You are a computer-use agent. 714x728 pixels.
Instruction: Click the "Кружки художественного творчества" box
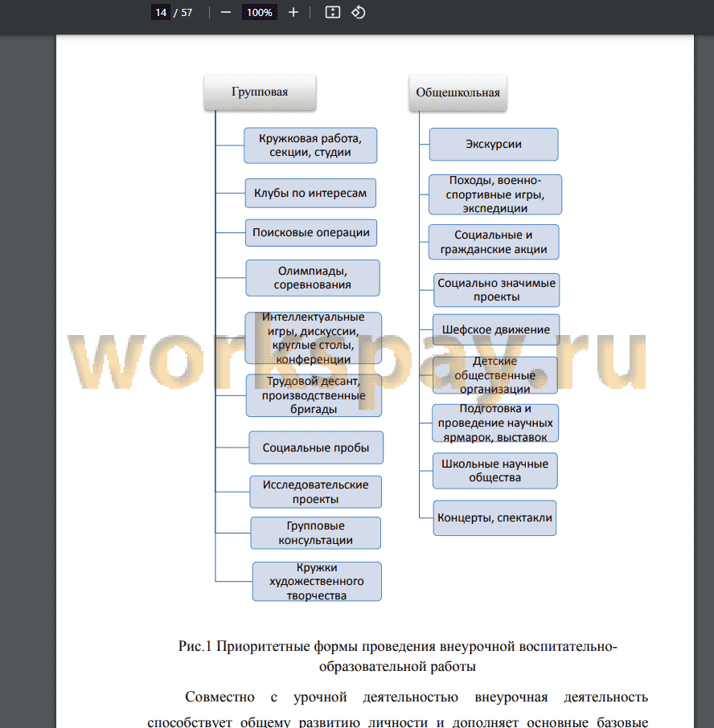(x=317, y=581)
